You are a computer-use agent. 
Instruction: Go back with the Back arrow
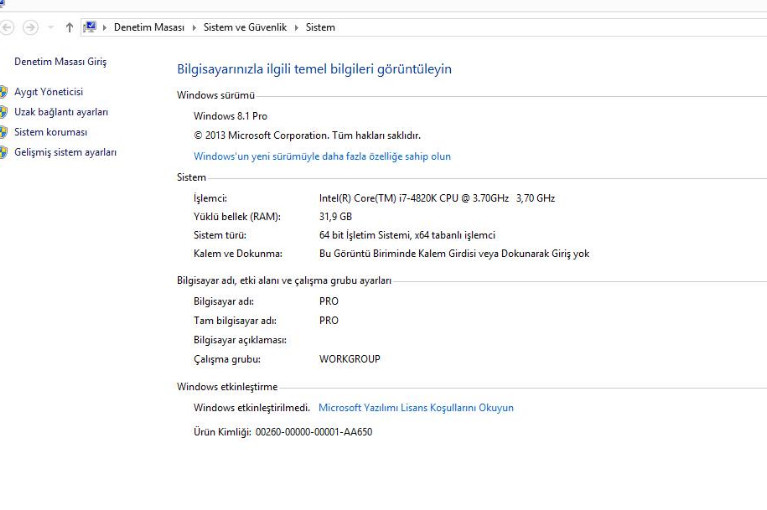(x=6, y=27)
